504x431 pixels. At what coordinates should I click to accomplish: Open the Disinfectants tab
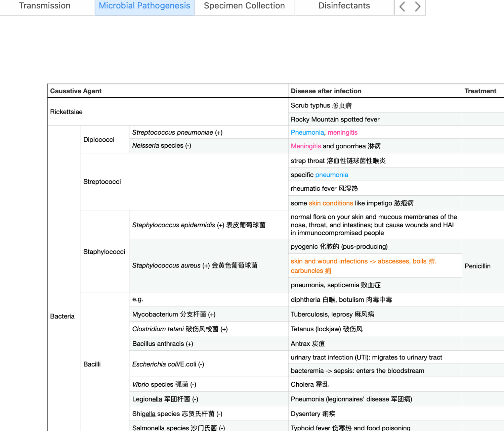coord(344,6)
